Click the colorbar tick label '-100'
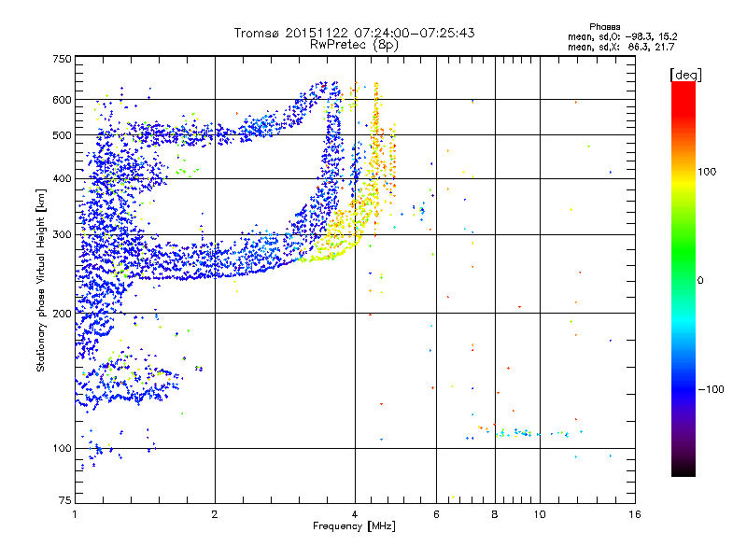Image resolution: width=747 pixels, height=560 pixels. point(711,389)
